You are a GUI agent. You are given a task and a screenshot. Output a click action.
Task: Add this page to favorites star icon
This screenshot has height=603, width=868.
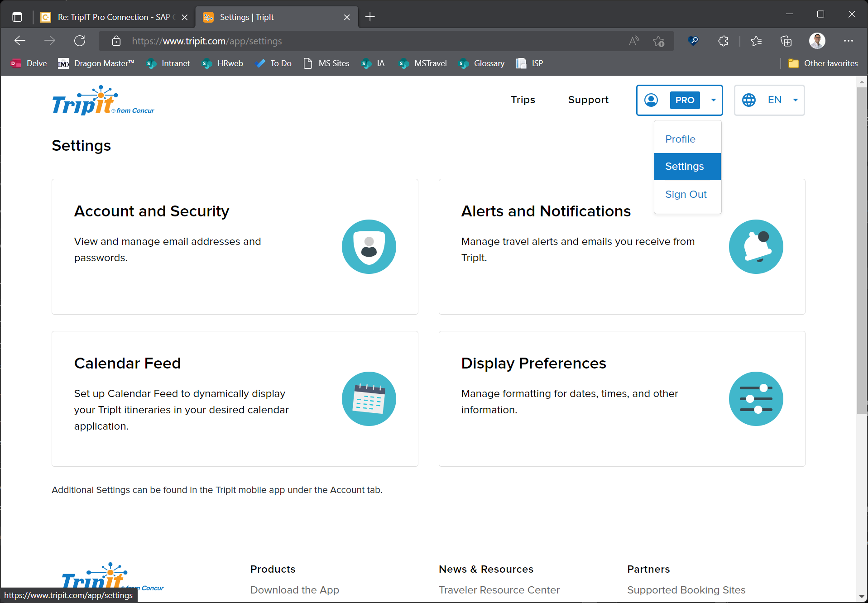658,41
